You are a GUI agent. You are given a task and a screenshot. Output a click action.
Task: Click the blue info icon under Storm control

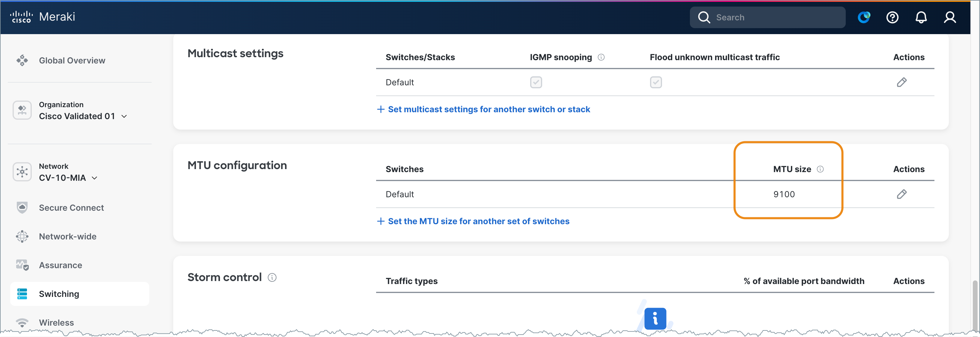point(655,318)
